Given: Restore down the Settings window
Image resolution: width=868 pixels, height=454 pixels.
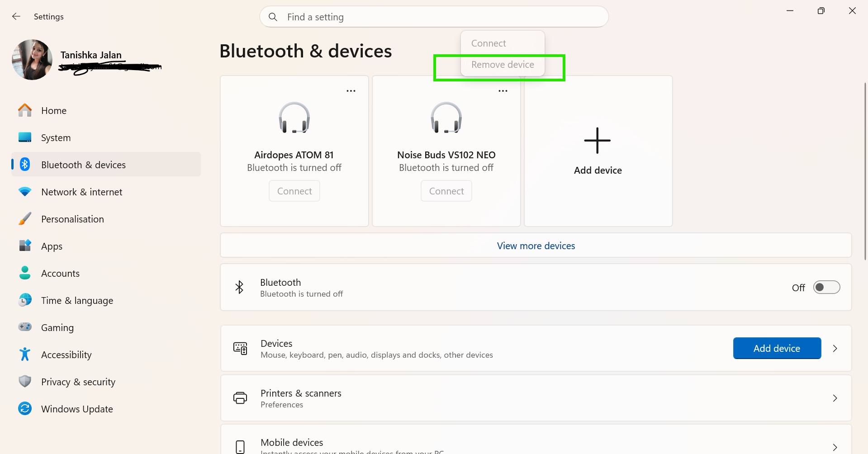Looking at the screenshot, I should (x=821, y=10).
